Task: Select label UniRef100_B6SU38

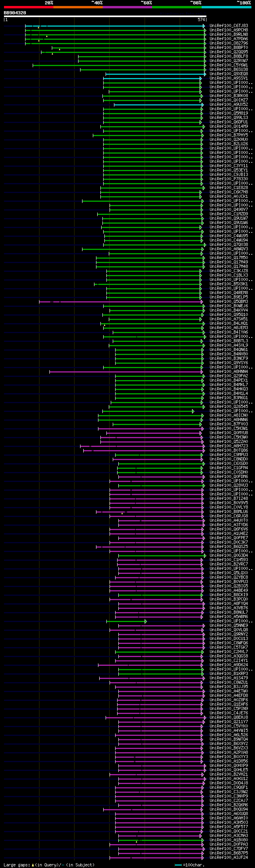Action: [x=229, y=69]
